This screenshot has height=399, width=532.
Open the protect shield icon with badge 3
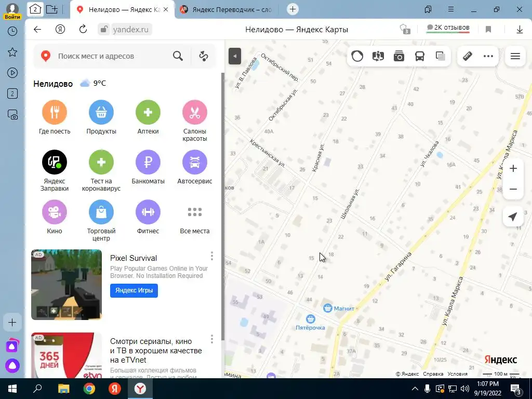click(x=404, y=29)
